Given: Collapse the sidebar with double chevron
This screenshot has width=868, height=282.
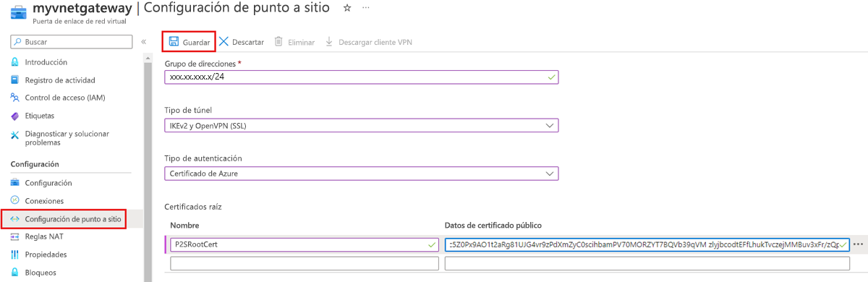Looking at the screenshot, I should (144, 42).
